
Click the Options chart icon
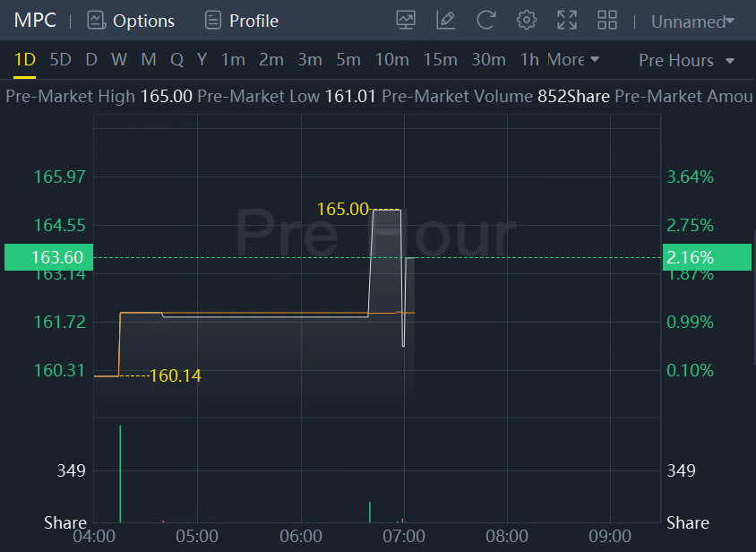coord(96,20)
